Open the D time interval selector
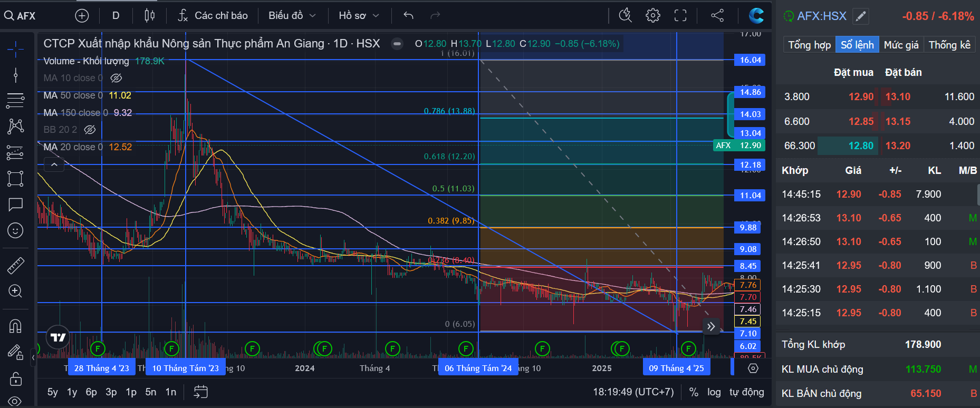 (x=116, y=16)
